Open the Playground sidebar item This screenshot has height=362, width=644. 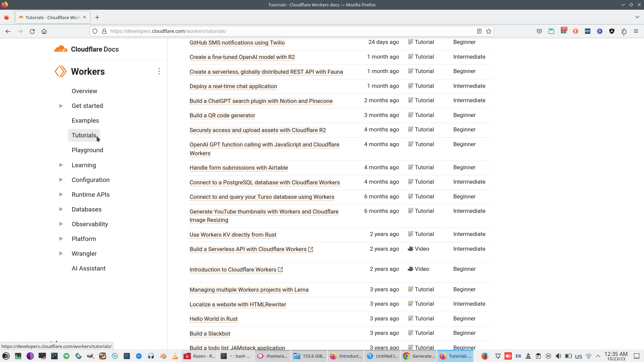pyautogui.click(x=87, y=150)
